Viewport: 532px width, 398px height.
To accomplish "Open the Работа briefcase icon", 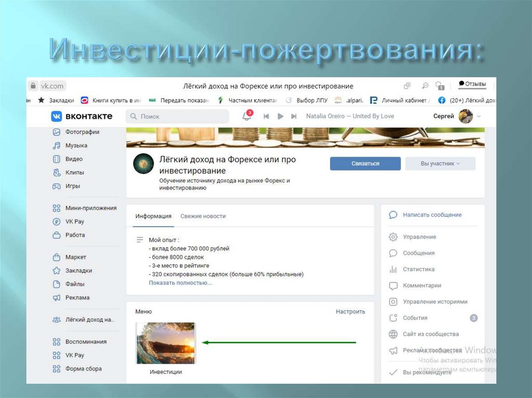I will (x=56, y=235).
